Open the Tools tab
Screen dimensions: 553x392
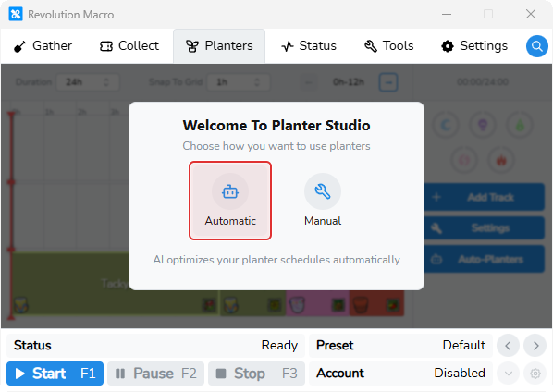point(388,46)
